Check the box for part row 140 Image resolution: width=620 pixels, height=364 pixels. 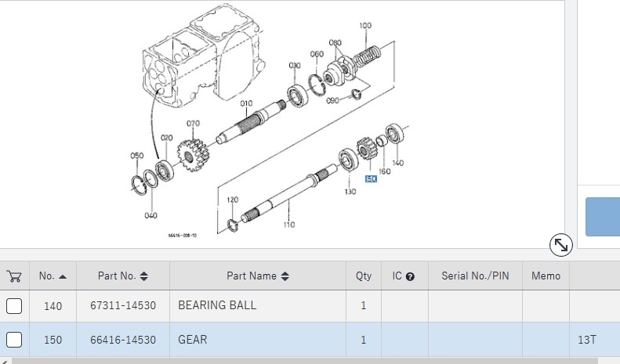14,305
